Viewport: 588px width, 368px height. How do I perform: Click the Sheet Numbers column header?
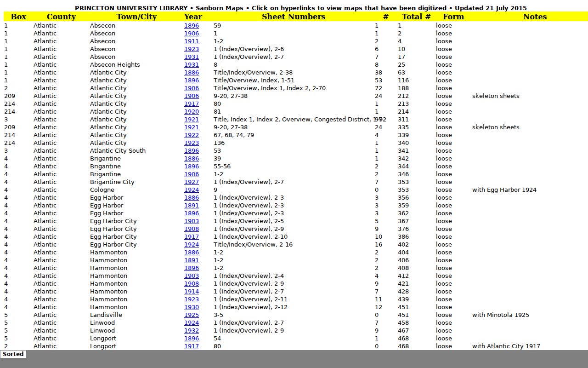click(x=294, y=17)
